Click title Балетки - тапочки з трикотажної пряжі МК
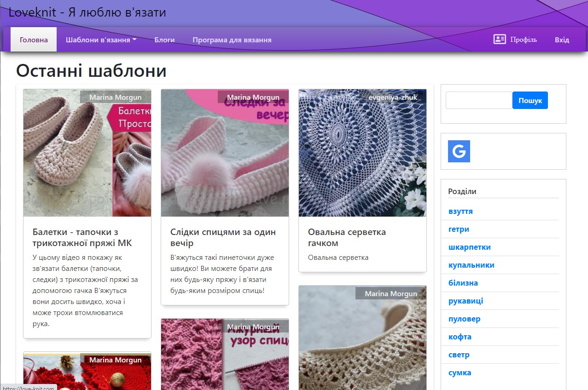The height and width of the screenshot is (390, 588). 82,237
